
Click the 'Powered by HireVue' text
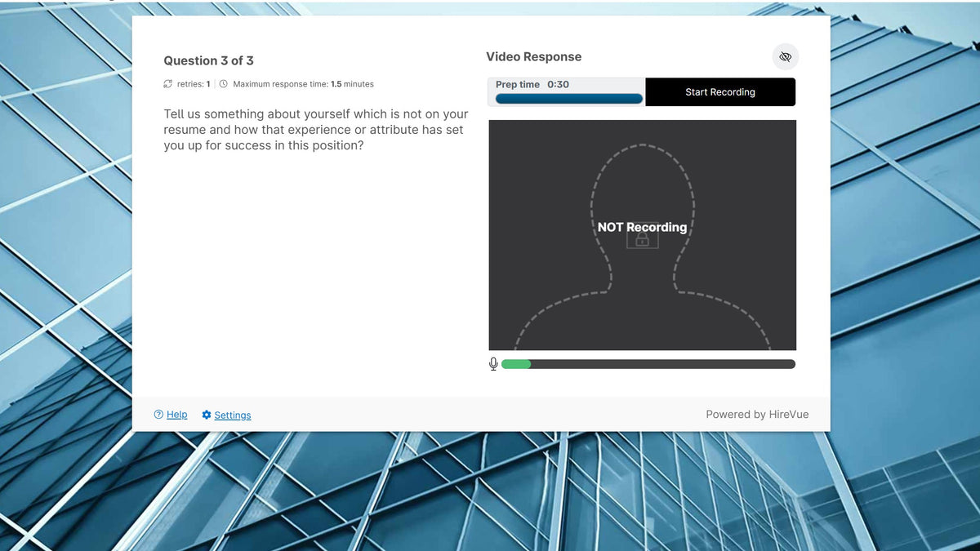pyautogui.click(x=757, y=415)
